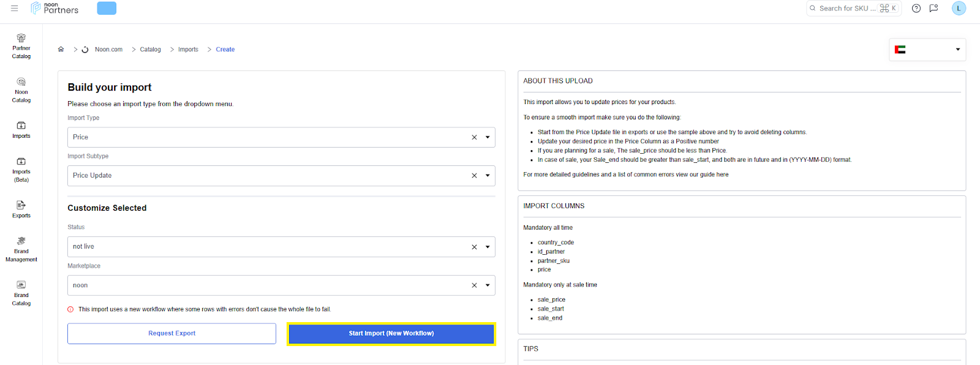The image size is (980, 365).
Task: Click Catalog breadcrumb link
Action: tap(150, 50)
